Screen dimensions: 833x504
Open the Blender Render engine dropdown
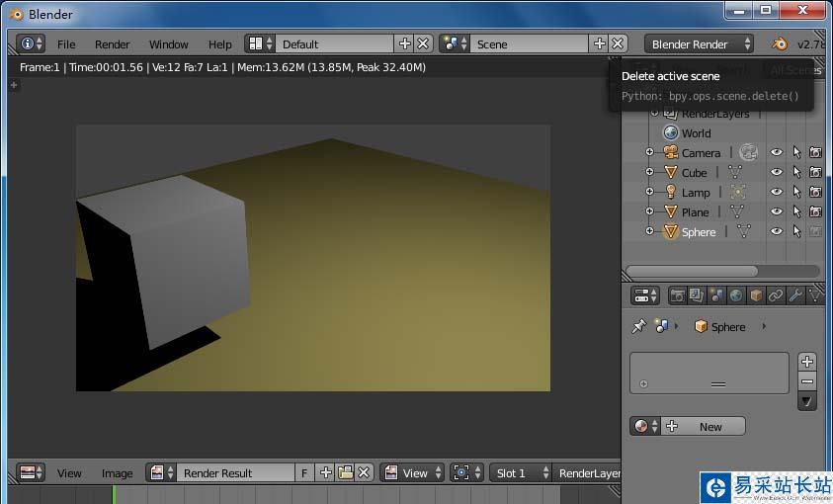click(700, 44)
